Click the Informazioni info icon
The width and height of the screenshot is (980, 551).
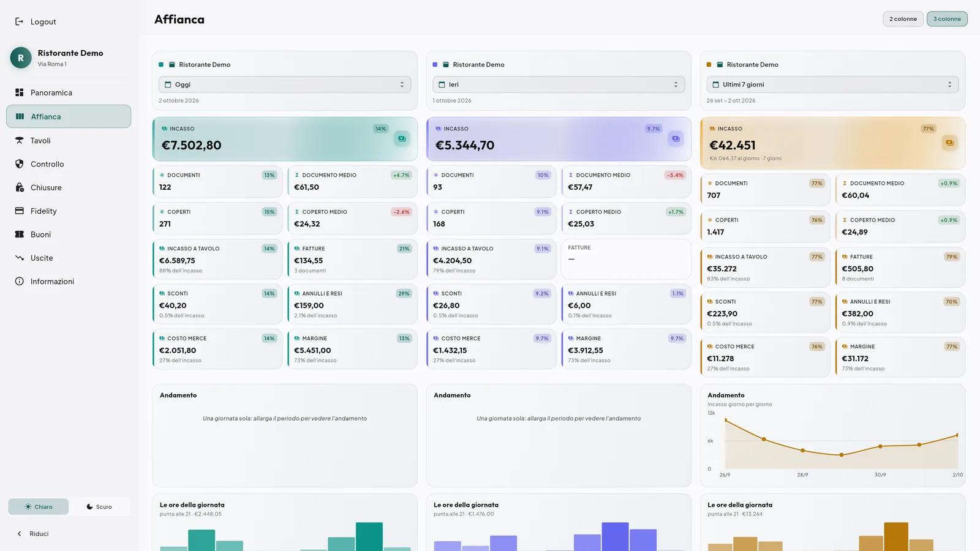point(19,281)
